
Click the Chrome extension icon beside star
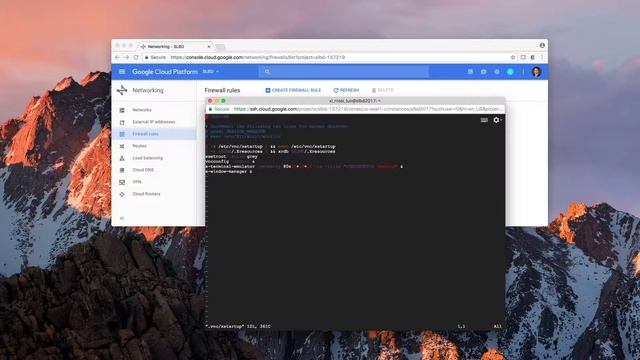tap(523, 58)
